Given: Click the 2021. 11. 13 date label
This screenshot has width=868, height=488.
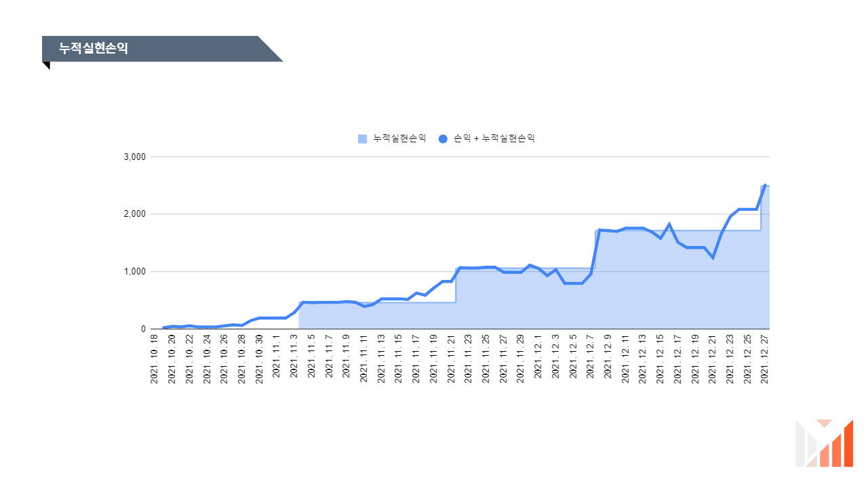Looking at the screenshot, I should coord(382,359).
